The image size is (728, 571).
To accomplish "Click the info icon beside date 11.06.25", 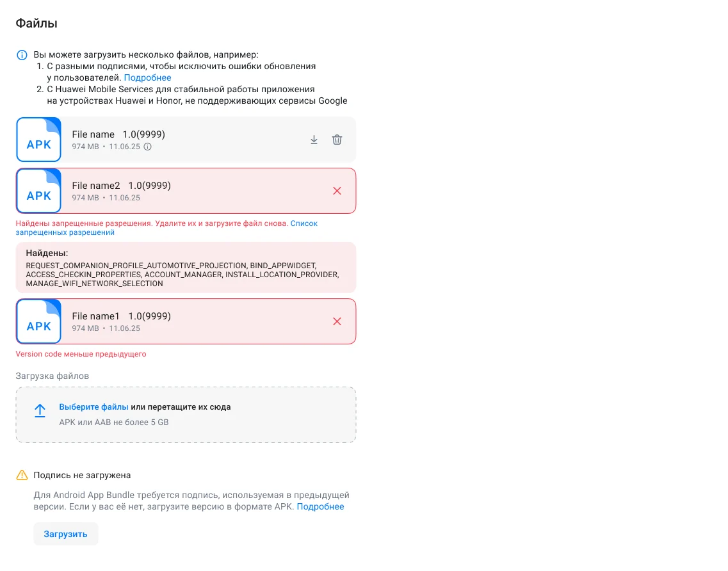I will coord(147,147).
